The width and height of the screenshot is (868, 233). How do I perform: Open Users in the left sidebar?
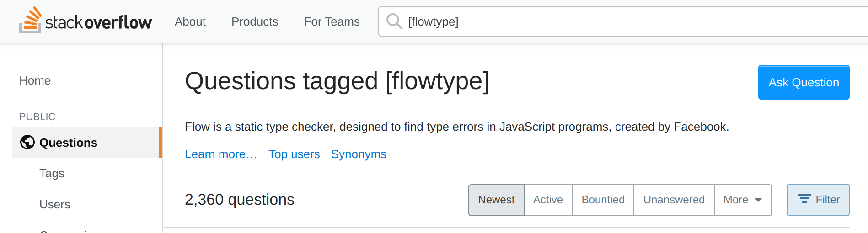[55, 204]
